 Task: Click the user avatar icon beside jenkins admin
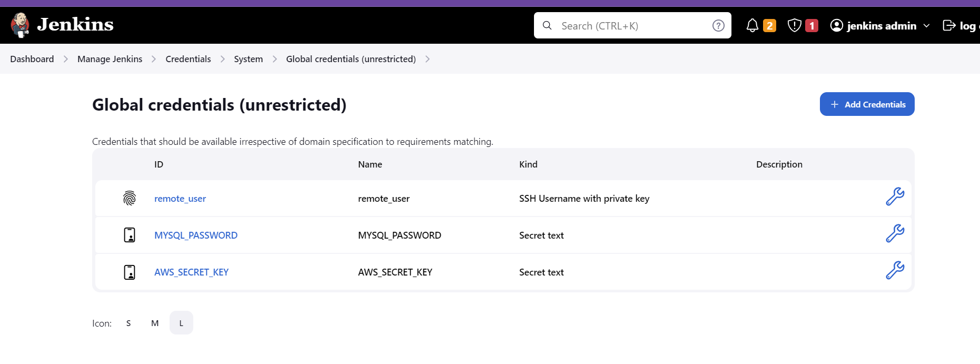pyautogui.click(x=836, y=25)
